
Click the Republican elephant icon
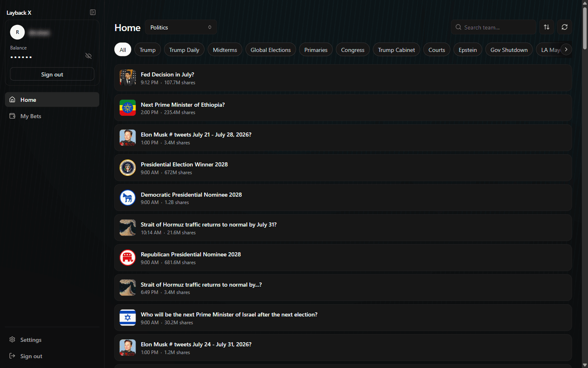click(x=127, y=258)
